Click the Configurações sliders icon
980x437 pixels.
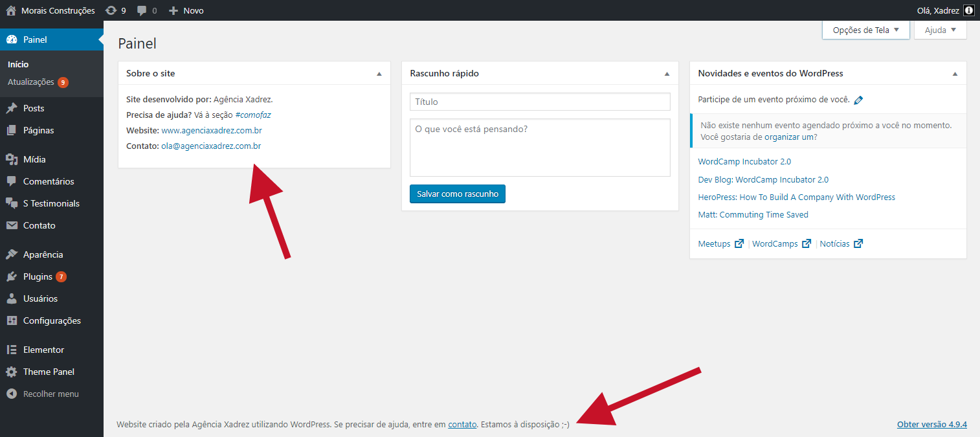click(12, 320)
